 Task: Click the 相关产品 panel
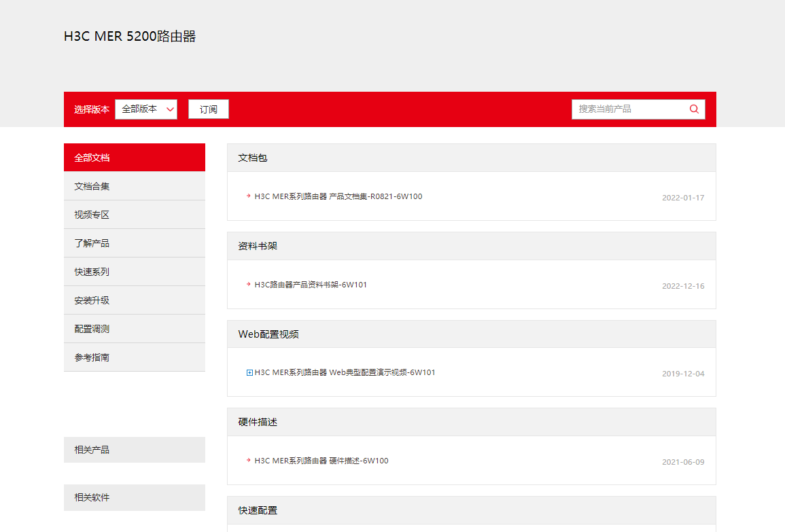point(135,450)
